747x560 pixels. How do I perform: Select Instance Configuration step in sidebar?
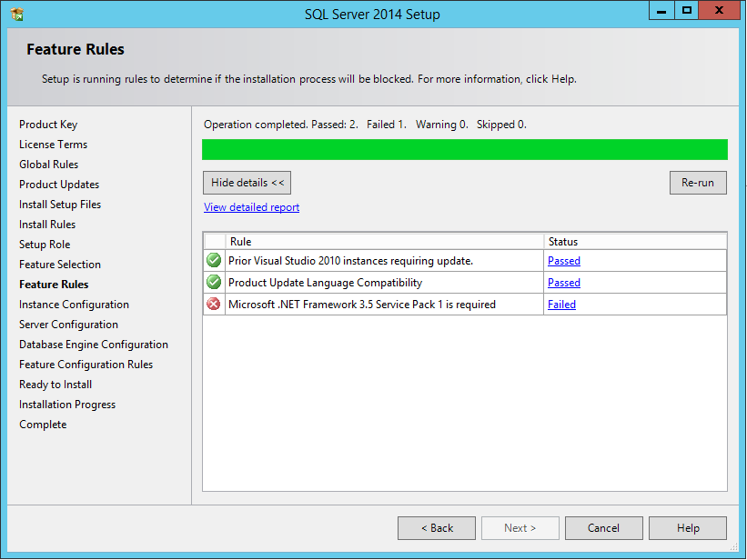pos(74,305)
